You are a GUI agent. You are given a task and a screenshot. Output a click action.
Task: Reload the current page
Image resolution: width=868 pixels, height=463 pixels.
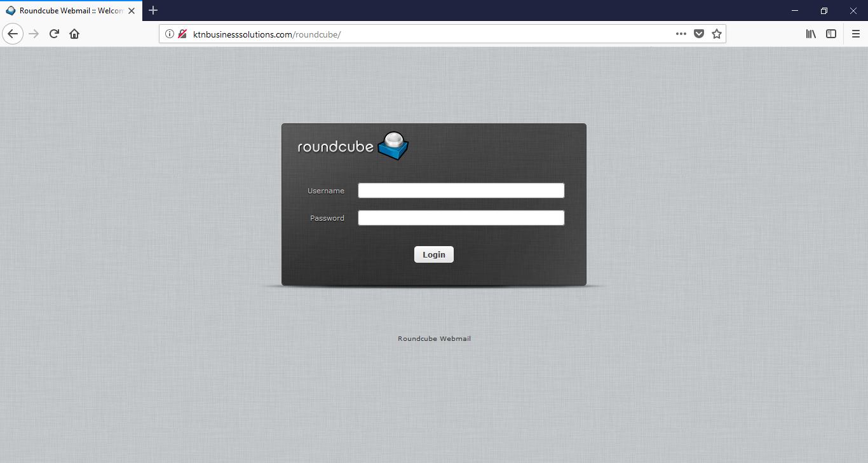54,34
